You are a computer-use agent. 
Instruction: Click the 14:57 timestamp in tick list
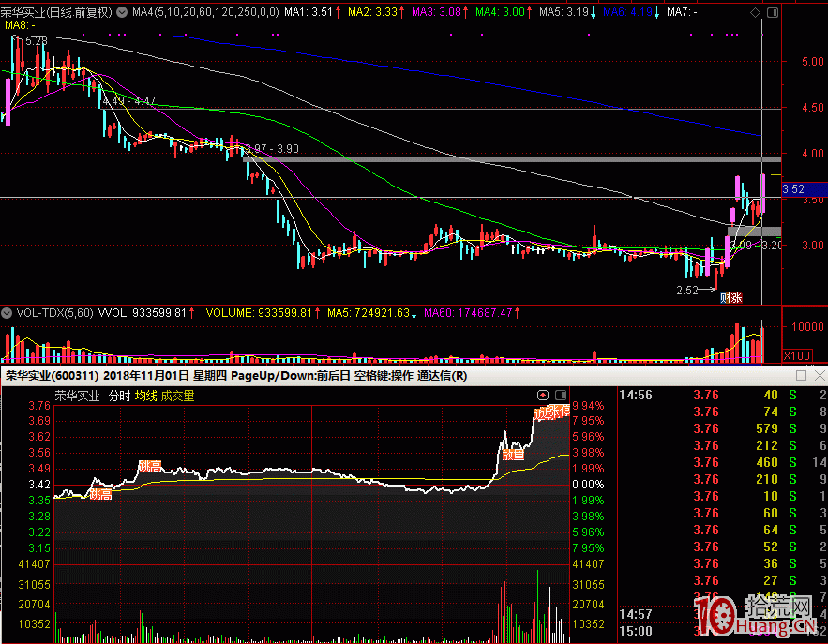636,614
